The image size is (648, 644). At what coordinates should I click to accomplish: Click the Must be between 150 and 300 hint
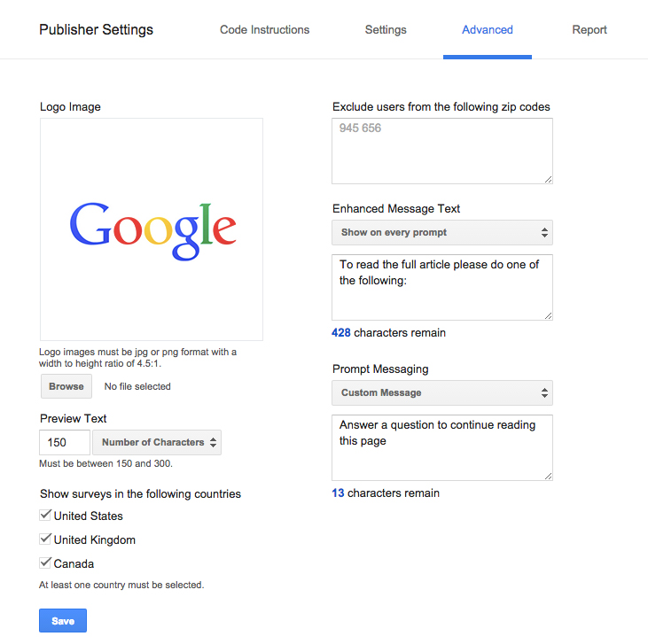point(105,463)
